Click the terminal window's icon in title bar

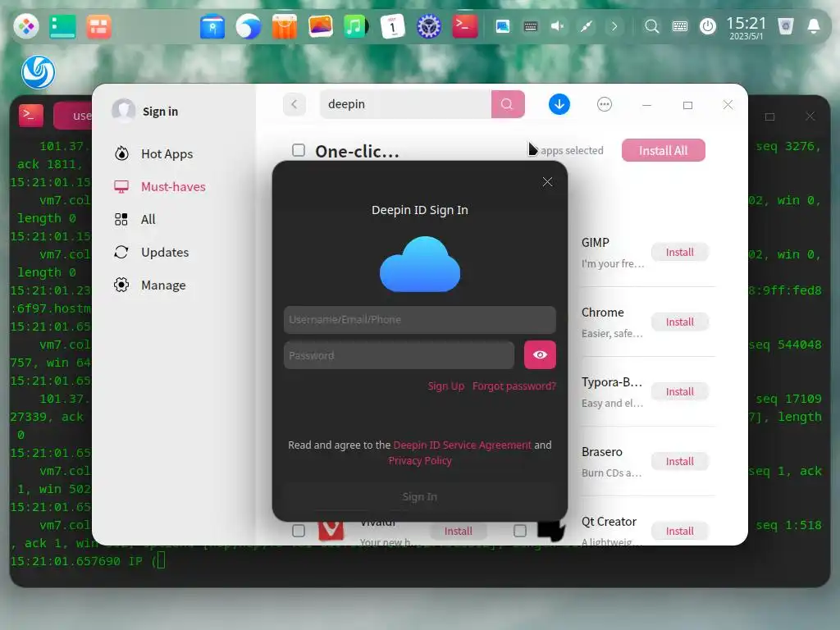31,115
